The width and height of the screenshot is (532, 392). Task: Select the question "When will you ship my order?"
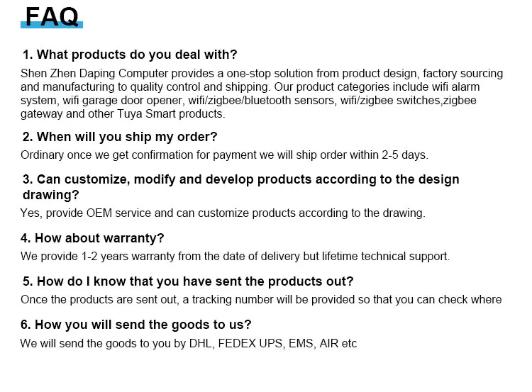120,137
